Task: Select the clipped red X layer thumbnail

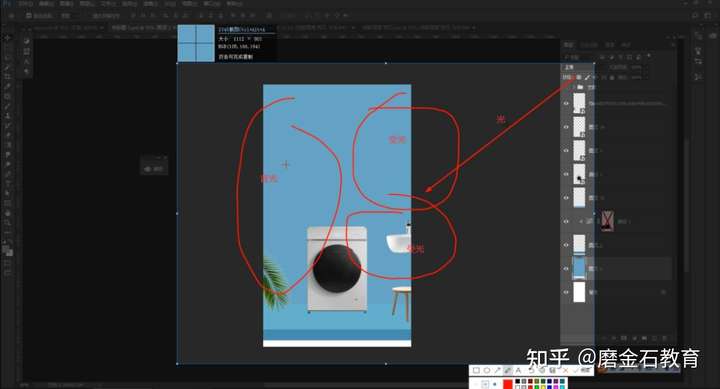Action: pyautogui.click(x=607, y=221)
